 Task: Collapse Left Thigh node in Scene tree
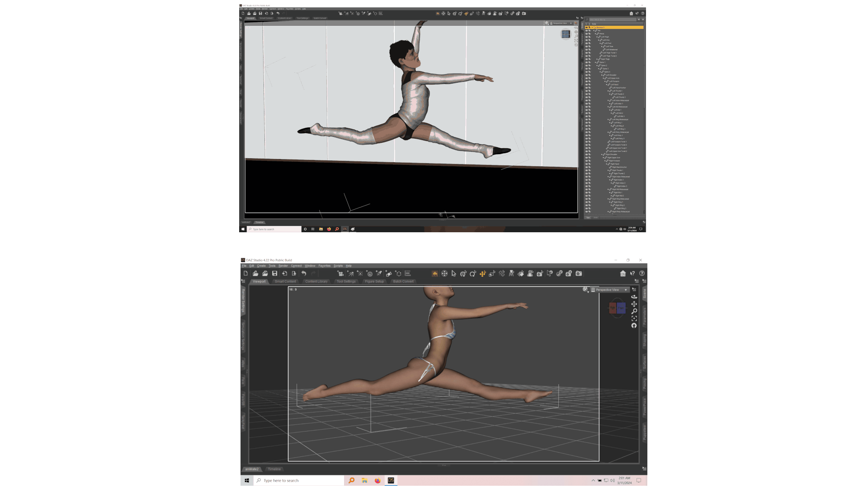[597, 37]
